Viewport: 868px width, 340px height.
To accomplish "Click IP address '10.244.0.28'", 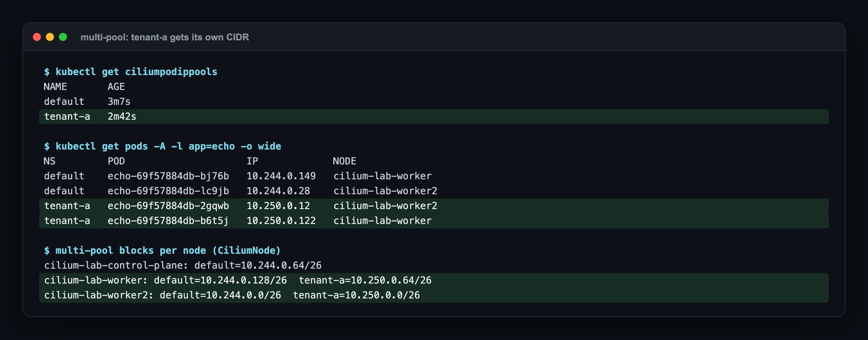I will coord(278,190).
